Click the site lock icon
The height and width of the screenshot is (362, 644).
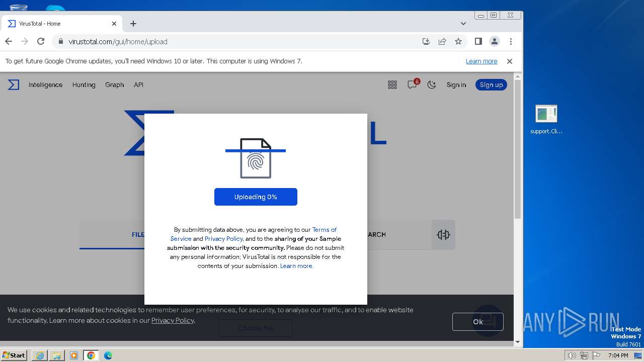coord(60,42)
